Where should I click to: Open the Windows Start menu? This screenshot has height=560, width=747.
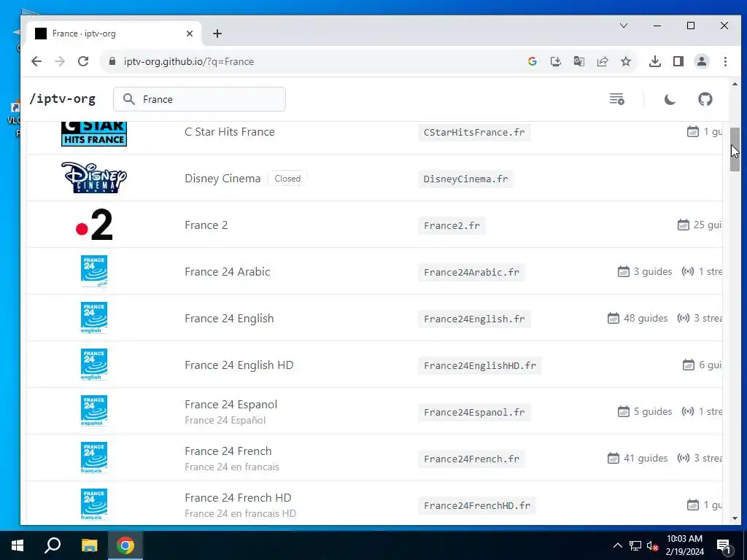click(18, 545)
